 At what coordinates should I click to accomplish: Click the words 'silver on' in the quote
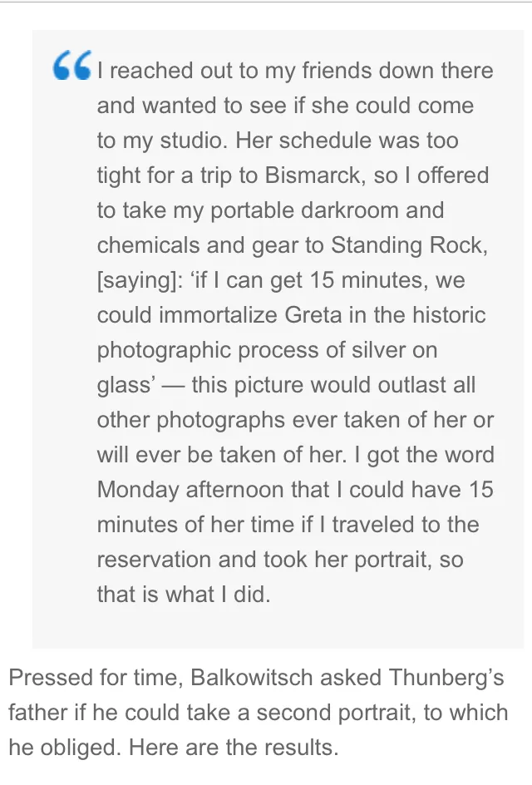click(x=394, y=350)
